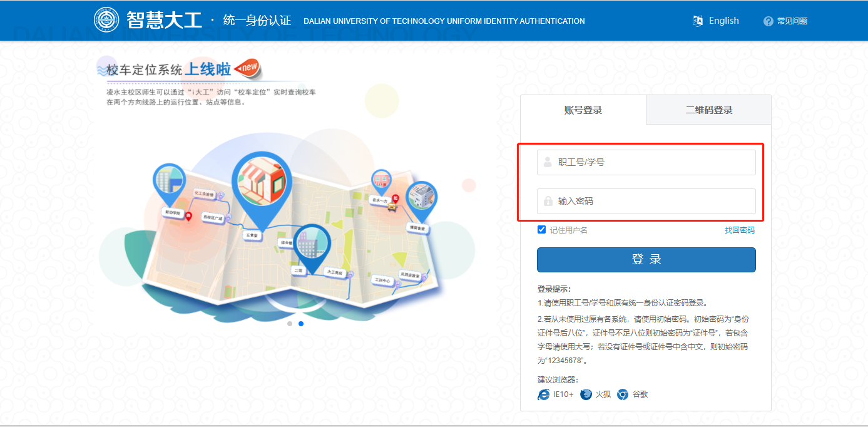Click the 常见问题 question mark icon

[x=768, y=21]
